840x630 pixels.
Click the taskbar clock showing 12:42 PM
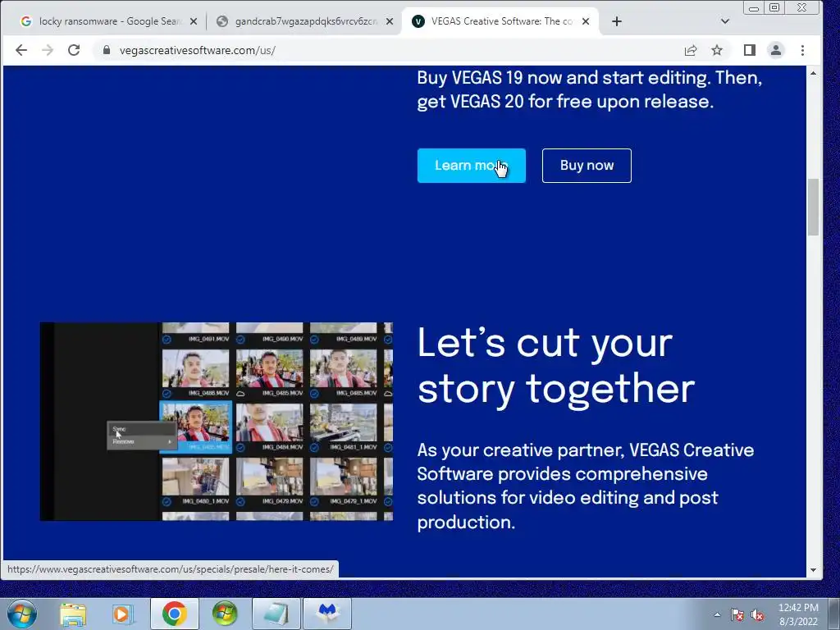pyautogui.click(x=798, y=614)
